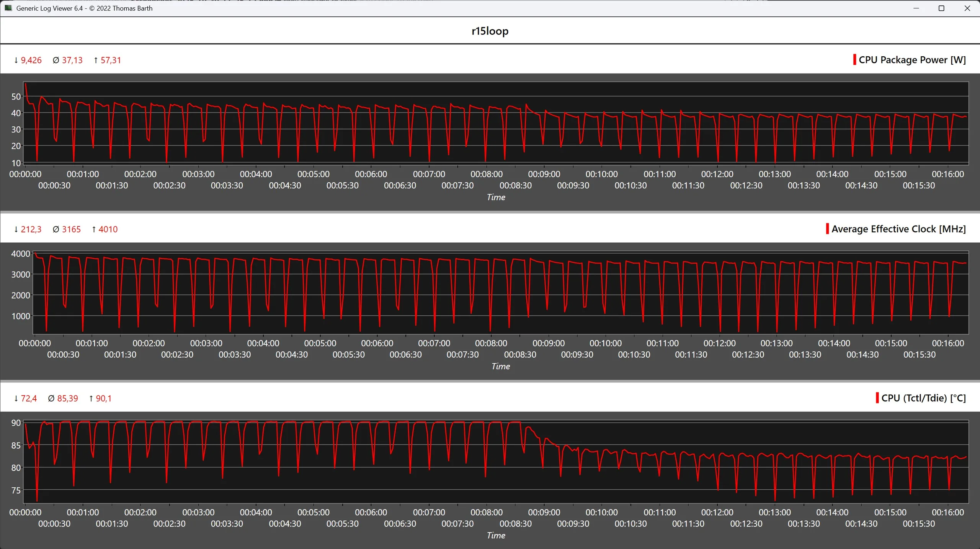Click the power average value 37,13
The image size is (980, 549).
tap(72, 60)
